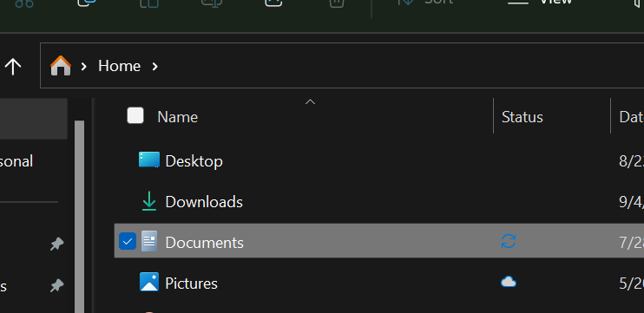Screen dimensions: 644x313
Task: Go up one folder level with the arrow
Action: click(x=13, y=66)
